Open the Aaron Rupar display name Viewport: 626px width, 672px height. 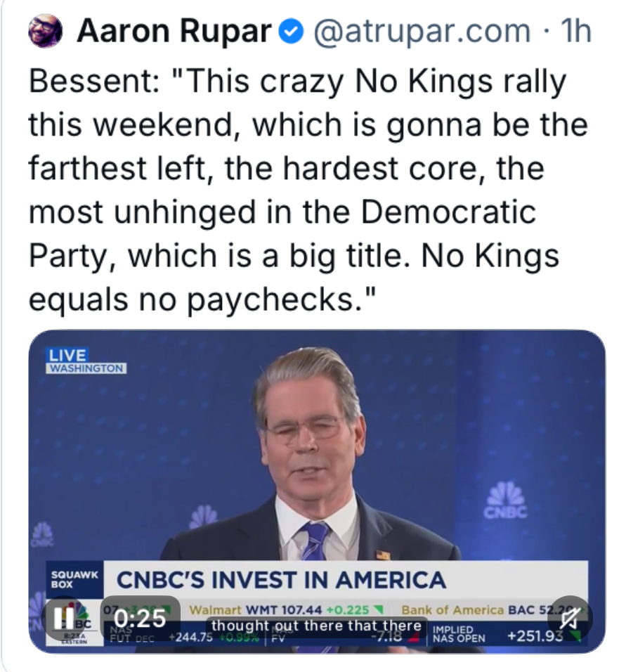[x=174, y=31]
